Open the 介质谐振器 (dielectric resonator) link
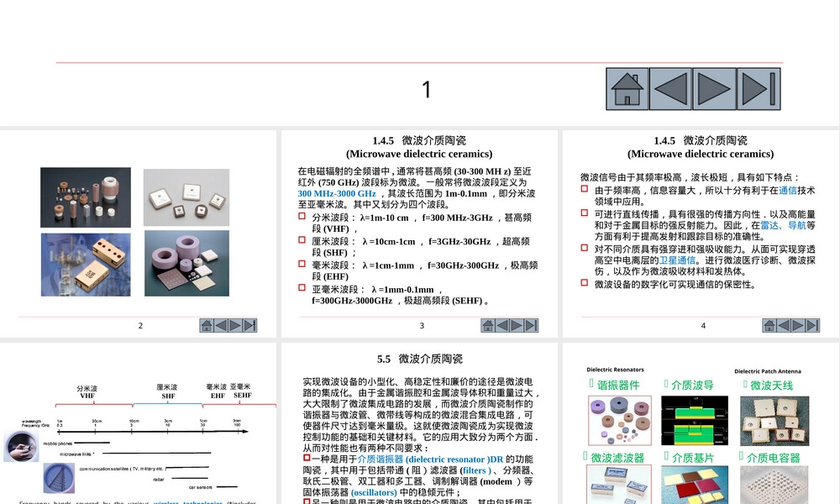The image size is (840, 504). (430, 459)
